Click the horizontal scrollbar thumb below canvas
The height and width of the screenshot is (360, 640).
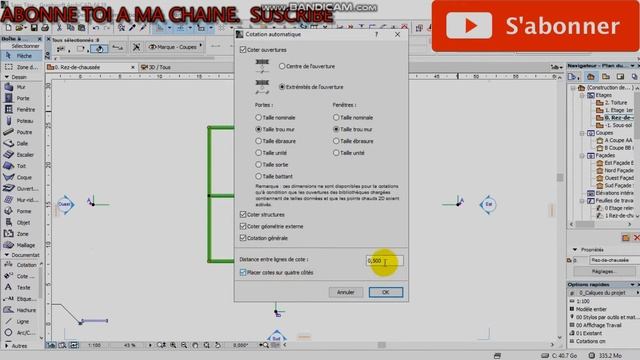(382, 345)
